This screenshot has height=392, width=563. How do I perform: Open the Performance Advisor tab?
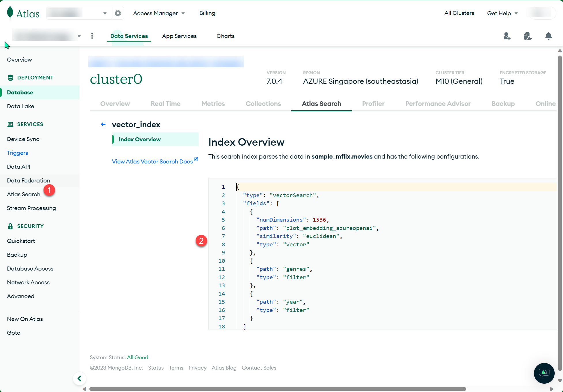pos(438,104)
